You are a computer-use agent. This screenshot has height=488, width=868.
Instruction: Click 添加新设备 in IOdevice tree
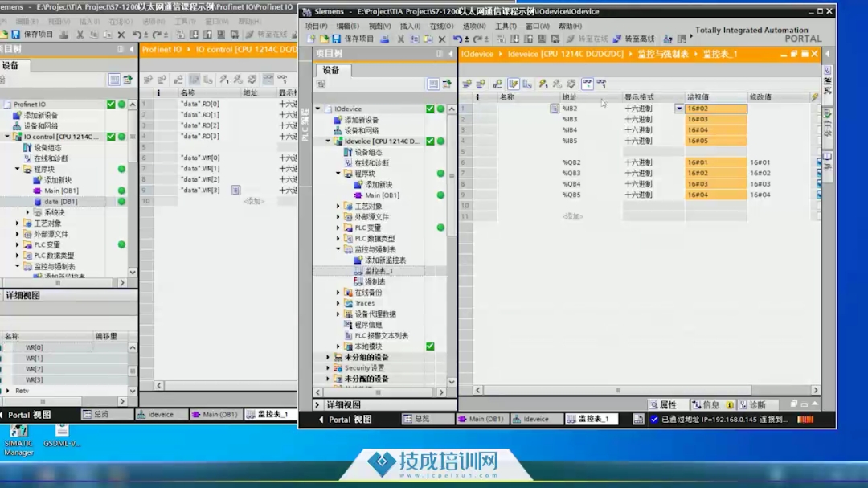tap(362, 120)
